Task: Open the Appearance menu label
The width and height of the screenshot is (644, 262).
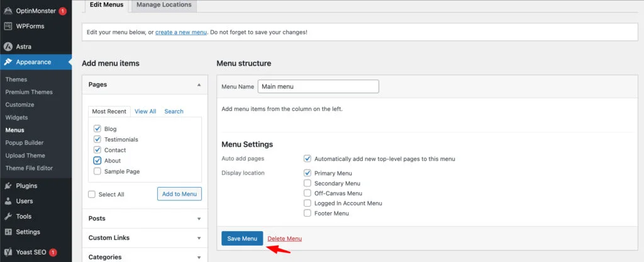Action: (x=34, y=62)
